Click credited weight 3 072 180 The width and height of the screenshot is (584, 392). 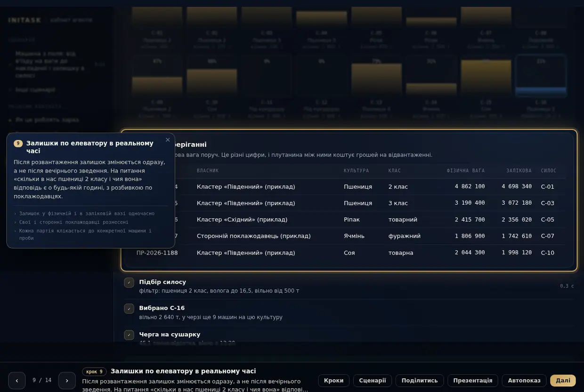point(517,203)
